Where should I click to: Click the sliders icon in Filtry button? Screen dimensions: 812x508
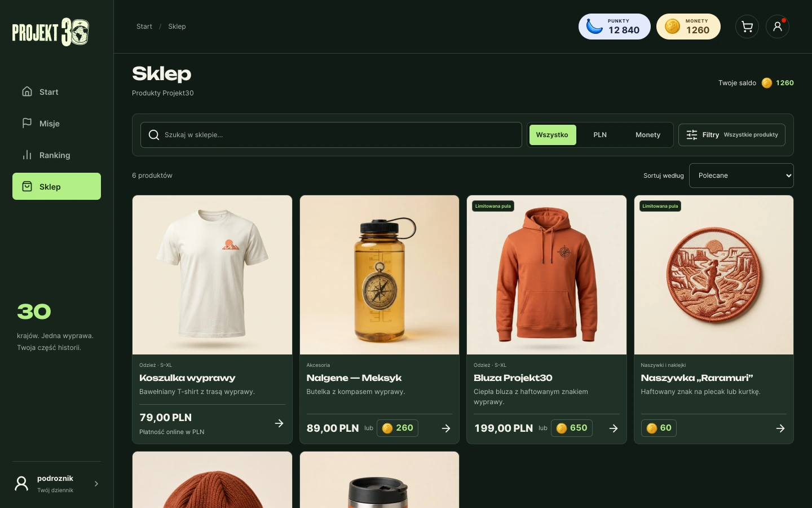coord(692,135)
